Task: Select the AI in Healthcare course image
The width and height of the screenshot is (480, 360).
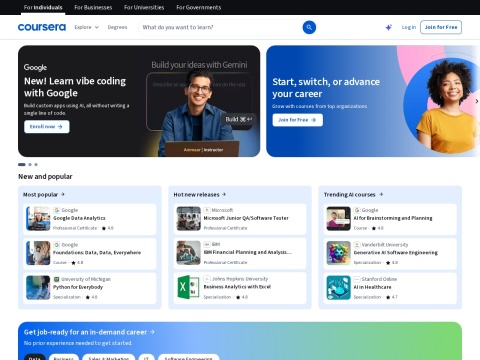Action: [x=339, y=288]
